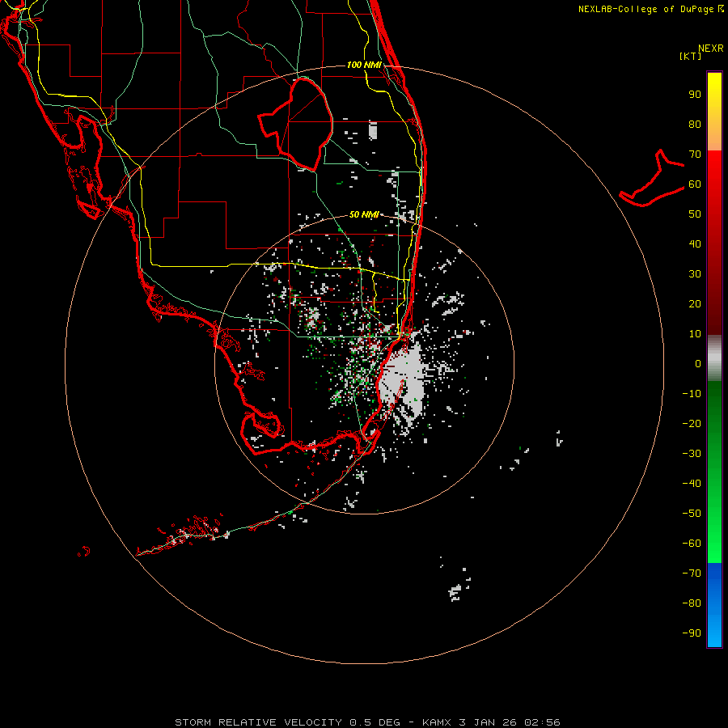Select the positive 20 value on the velocity scale

click(695, 303)
